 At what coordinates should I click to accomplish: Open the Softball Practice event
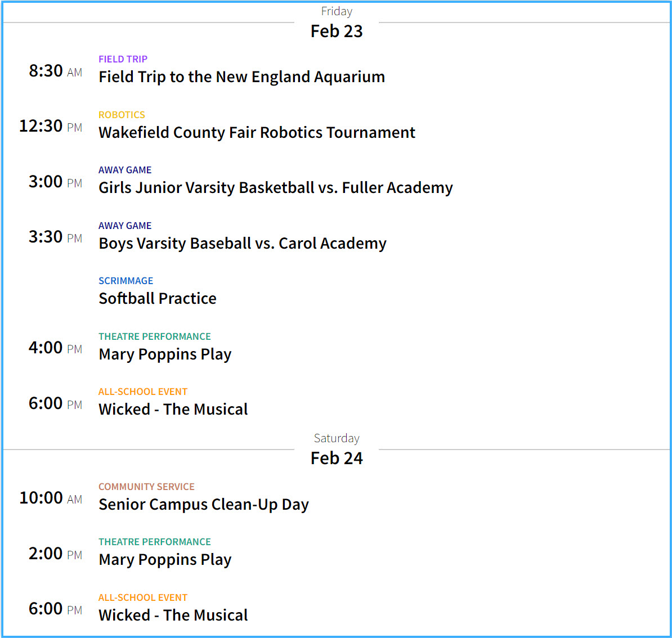point(157,299)
